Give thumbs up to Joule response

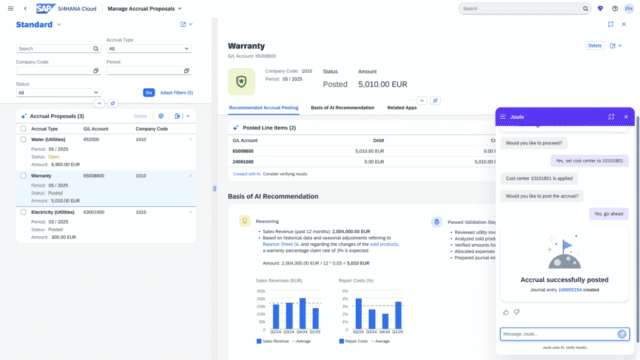506,312
